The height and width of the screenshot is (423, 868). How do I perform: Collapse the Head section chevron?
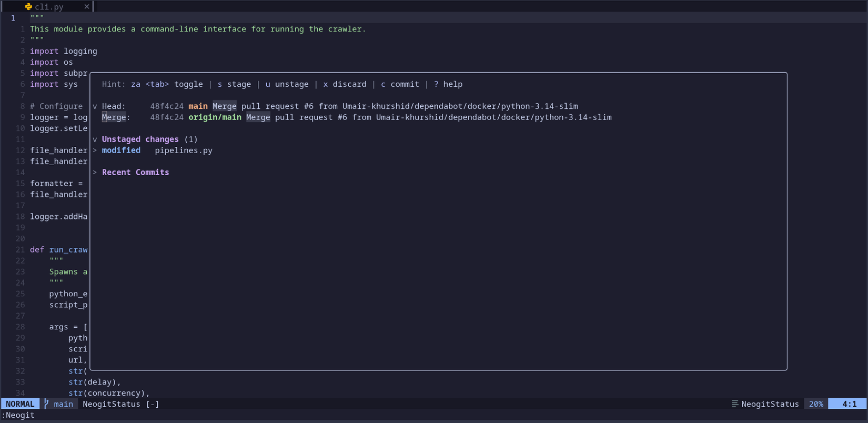(95, 106)
